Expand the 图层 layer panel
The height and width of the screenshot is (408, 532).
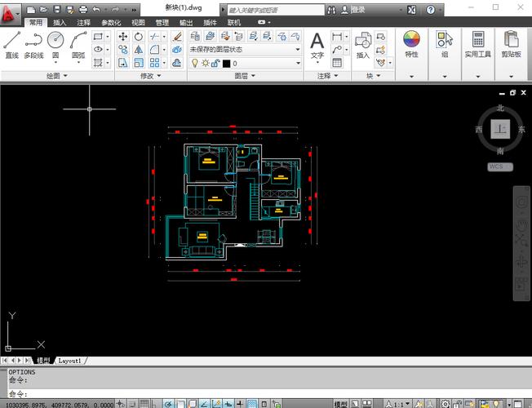(245, 76)
